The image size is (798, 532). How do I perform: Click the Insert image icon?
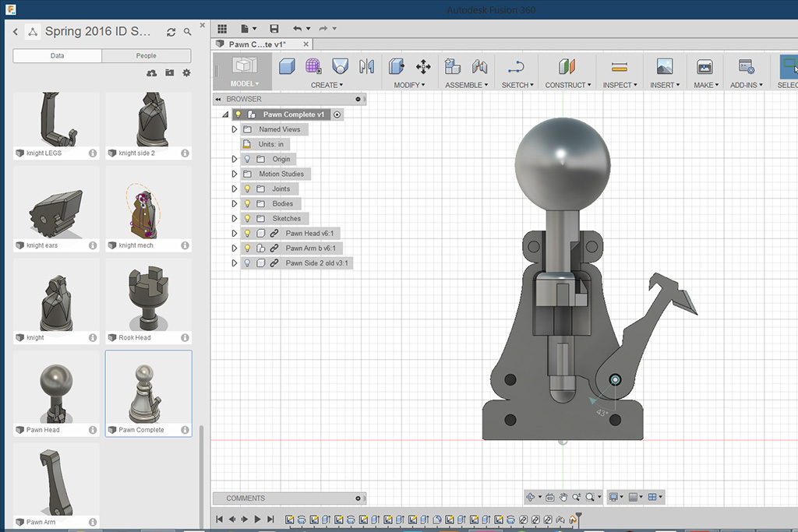pos(665,67)
